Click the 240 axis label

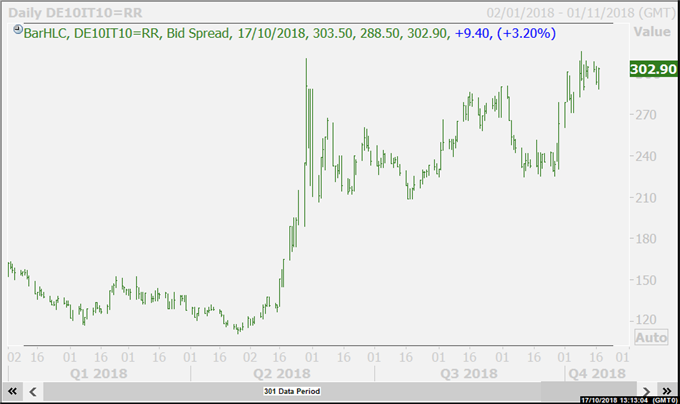(646, 156)
